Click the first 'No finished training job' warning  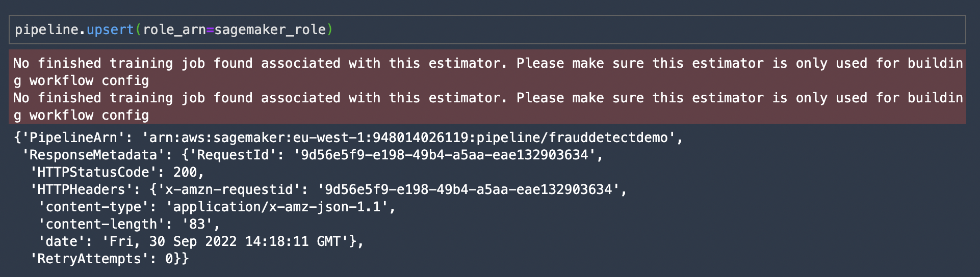click(488, 72)
